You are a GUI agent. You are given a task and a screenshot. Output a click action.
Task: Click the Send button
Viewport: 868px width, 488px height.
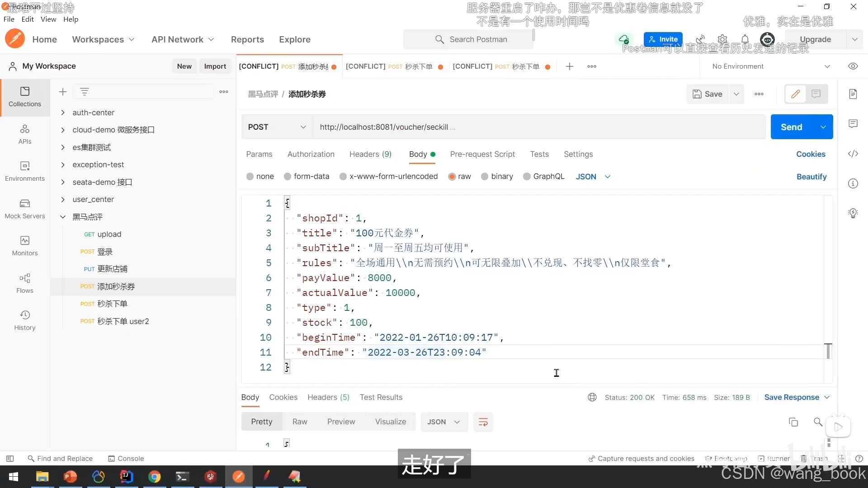tap(792, 127)
